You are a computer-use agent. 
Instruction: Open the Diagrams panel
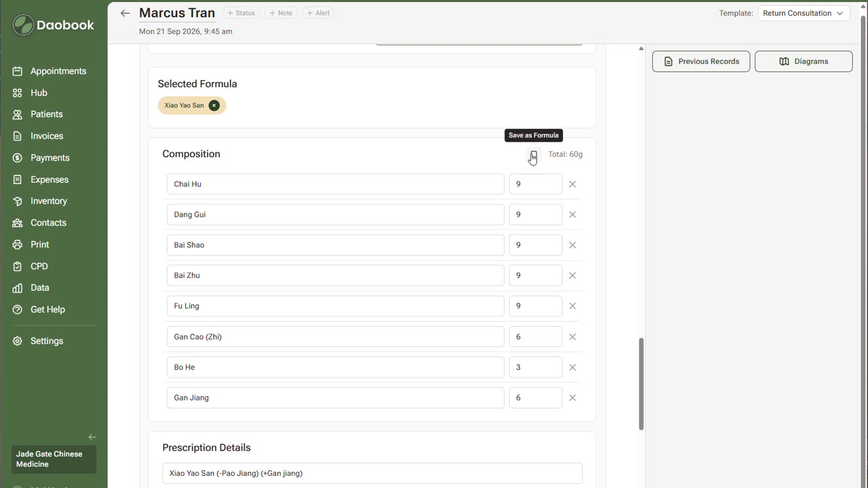(804, 61)
